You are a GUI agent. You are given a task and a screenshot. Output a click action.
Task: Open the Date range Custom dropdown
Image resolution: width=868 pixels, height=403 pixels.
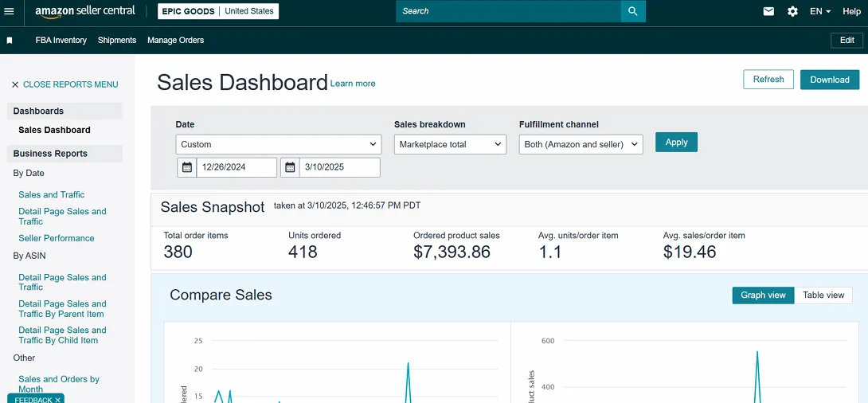pyautogui.click(x=279, y=144)
